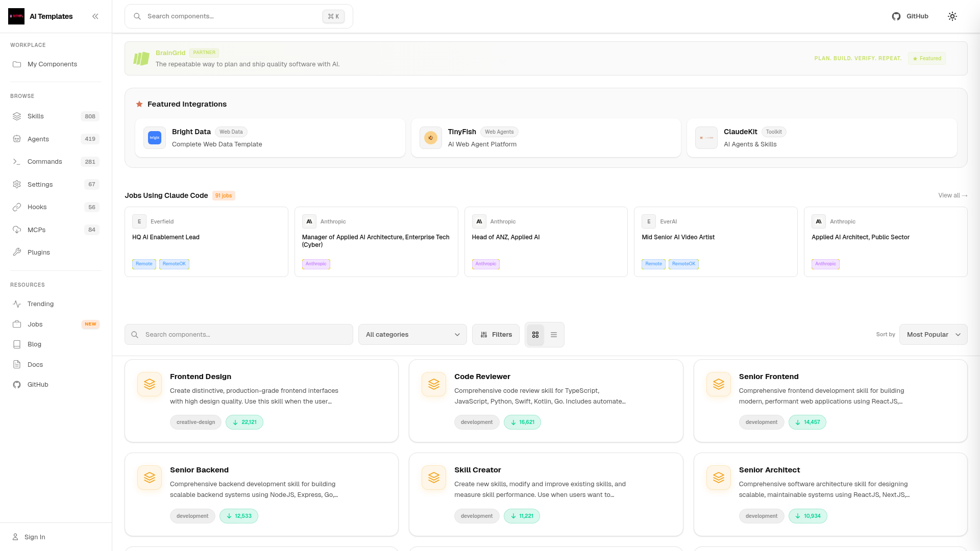This screenshot has width=980, height=551.
Task: Open the Most Popular sort dropdown
Action: click(933, 335)
